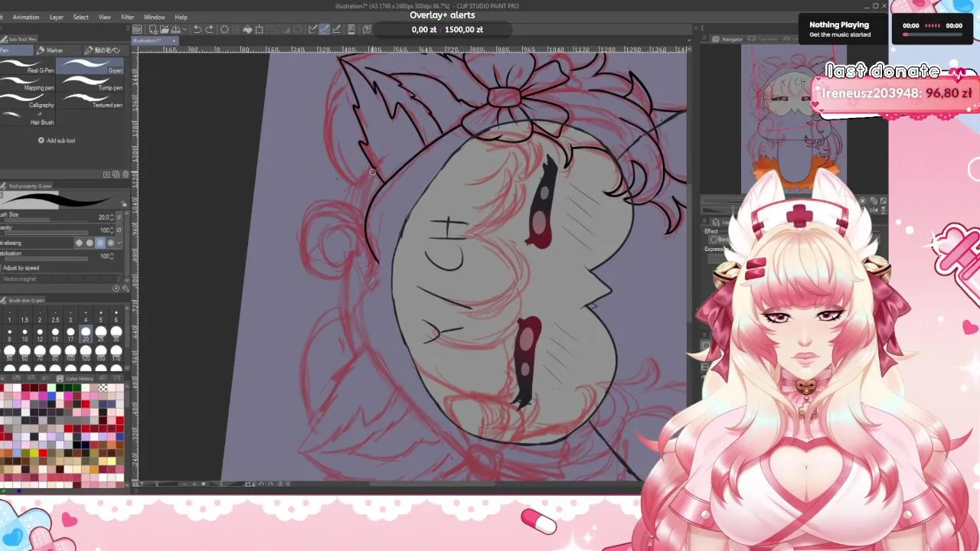The height and width of the screenshot is (551, 980).
Task: Expand the anti-aliasing options chevron
Action: [119, 243]
